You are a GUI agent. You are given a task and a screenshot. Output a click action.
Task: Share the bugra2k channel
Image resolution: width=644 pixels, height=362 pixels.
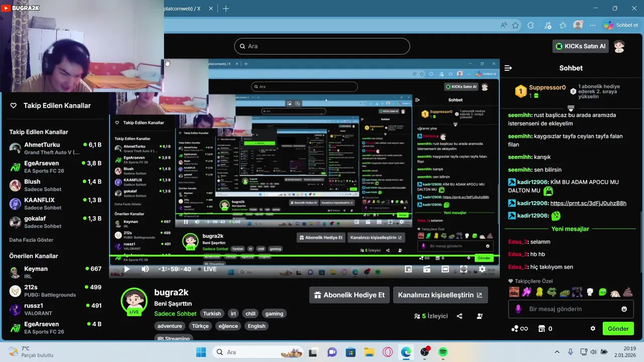[x=459, y=316]
